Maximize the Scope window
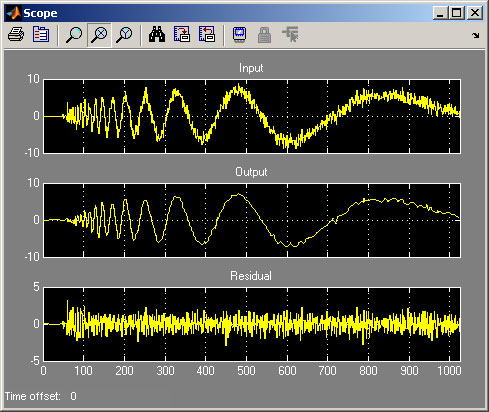 pyautogui.click(x=456, y=13)
